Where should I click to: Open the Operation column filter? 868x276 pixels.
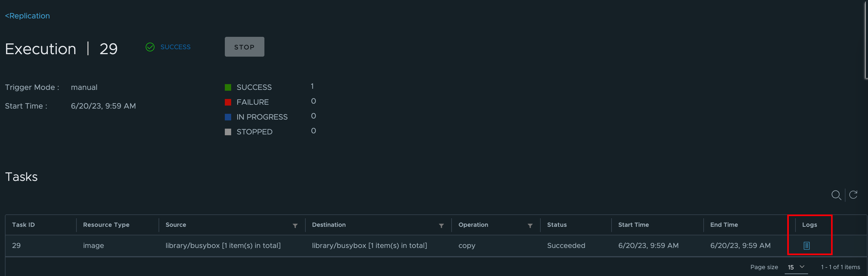click(x=530, y=225)
